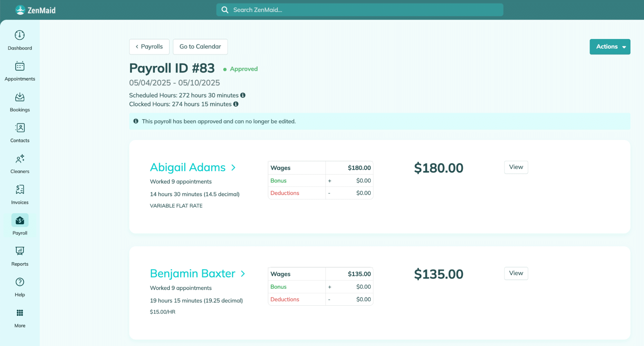Open the Contacts sidebar icon
Viewport: 644px width, 346px height.
coord(20,128)
